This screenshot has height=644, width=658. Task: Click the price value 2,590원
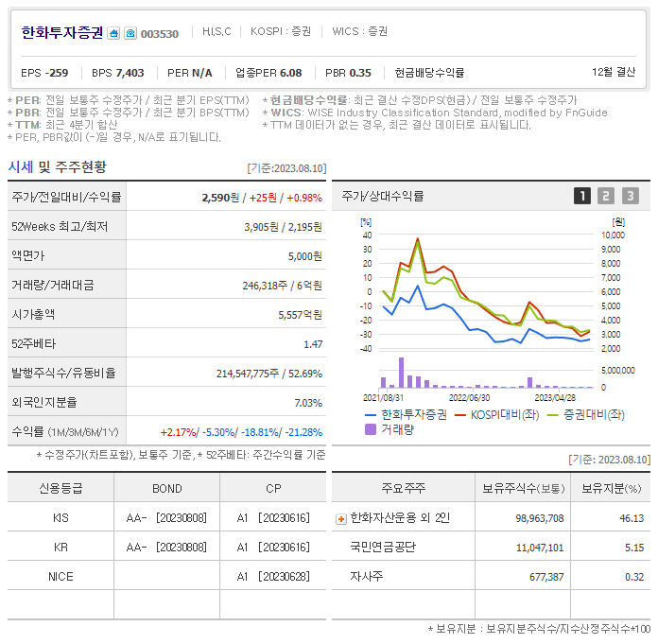tap(220, 198)
